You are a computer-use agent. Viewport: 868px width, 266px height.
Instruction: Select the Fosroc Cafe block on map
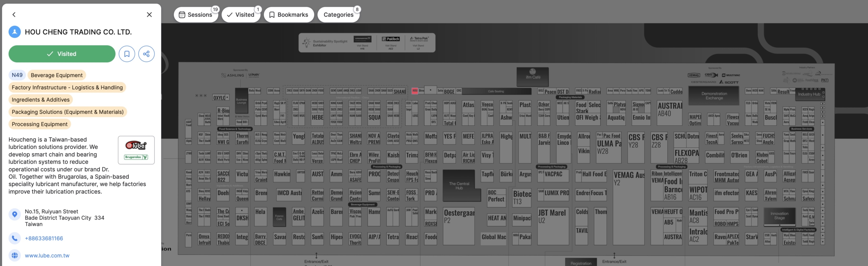279,217
